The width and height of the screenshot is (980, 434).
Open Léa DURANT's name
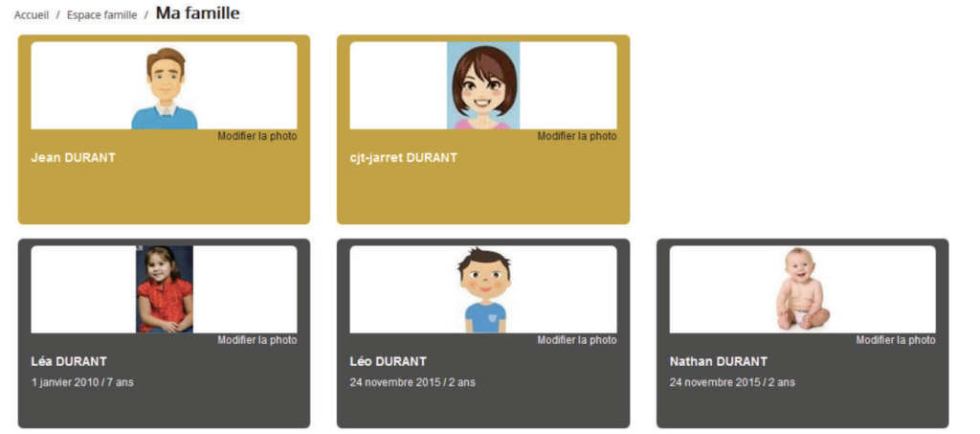(69, 361)
